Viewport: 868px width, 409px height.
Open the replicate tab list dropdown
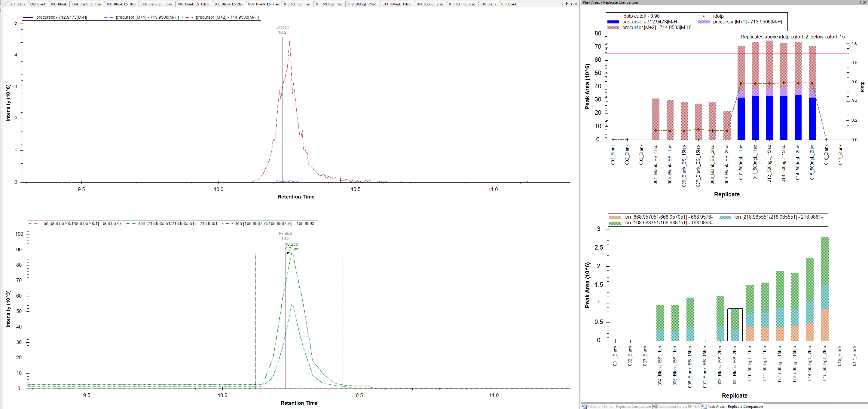click(x=571, y=4)
